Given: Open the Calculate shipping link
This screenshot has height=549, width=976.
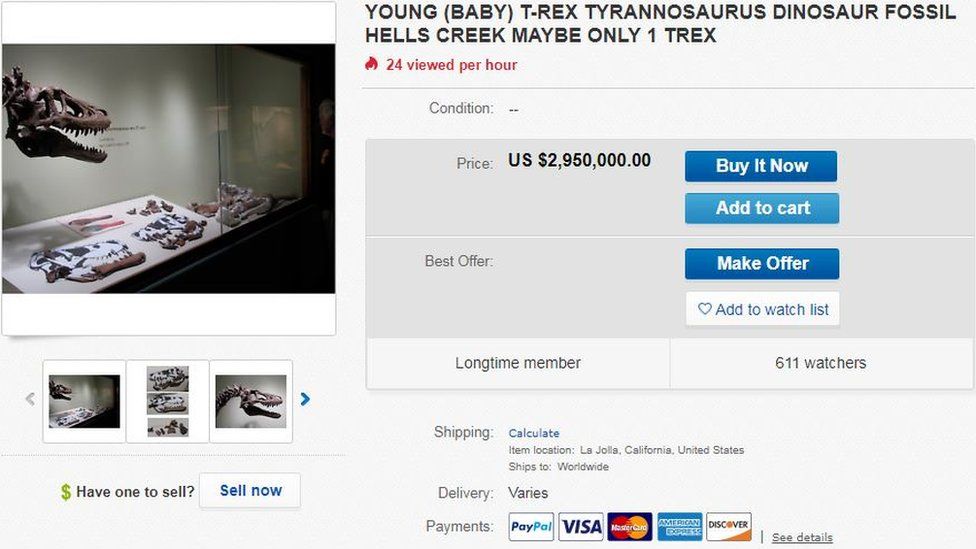Looking at the screenshot, I should tap(534, 433).
